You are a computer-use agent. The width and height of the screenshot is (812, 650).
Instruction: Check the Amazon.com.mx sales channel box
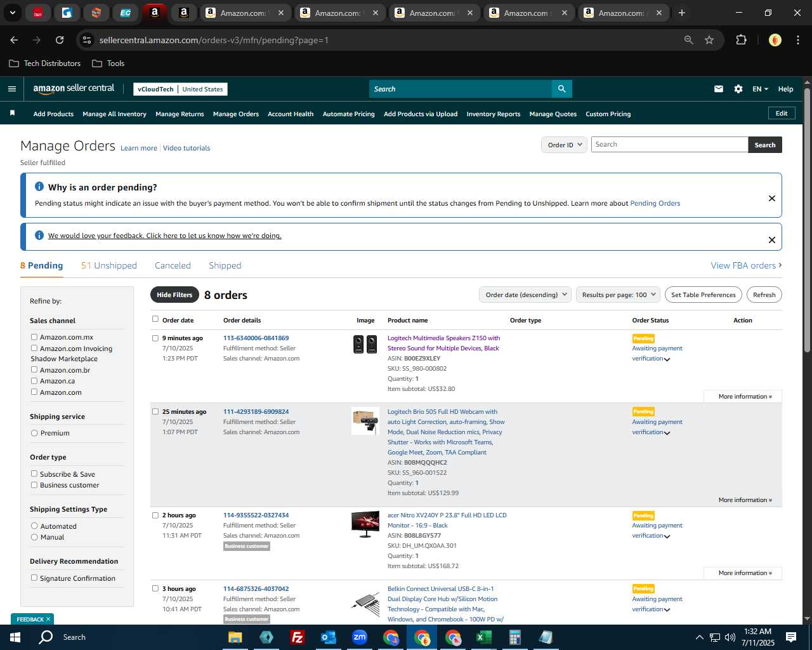[x=34, y=337]
